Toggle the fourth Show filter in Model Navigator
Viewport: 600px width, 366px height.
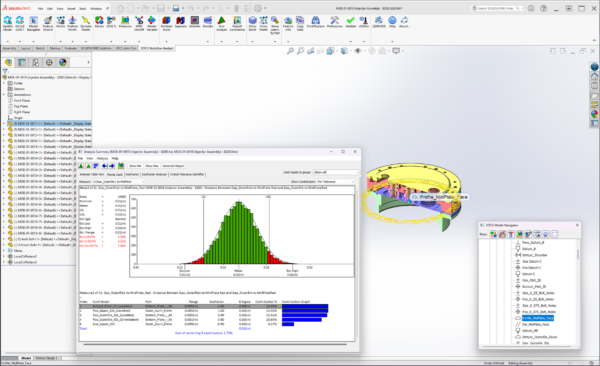[520, 234]
